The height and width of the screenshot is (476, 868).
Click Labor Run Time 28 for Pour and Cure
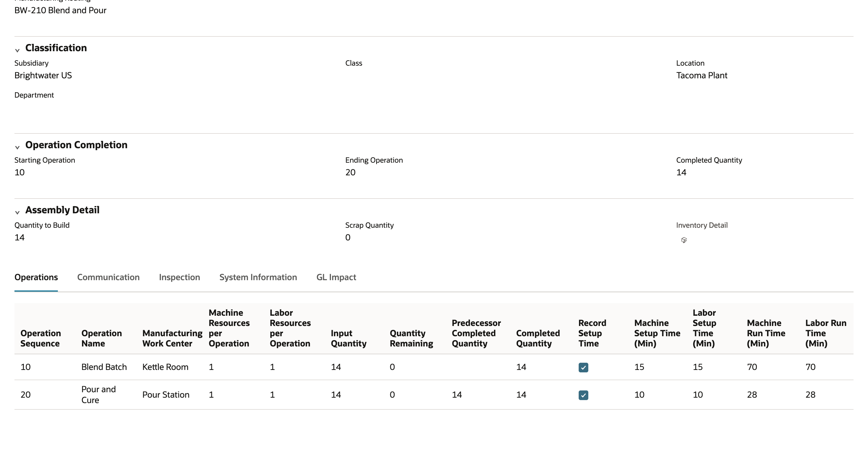[x=810, y=394]
